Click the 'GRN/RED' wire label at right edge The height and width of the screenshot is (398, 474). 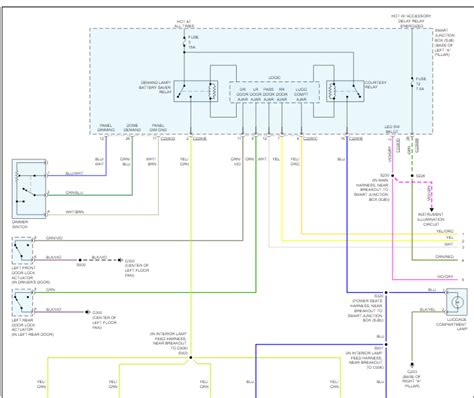point(445,257)
